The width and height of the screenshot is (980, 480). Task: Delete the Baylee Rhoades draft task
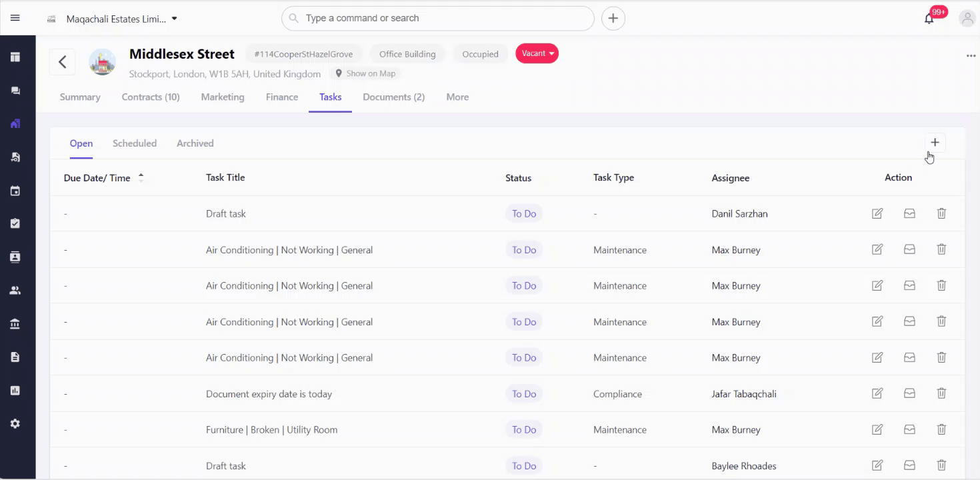[x=941, y=465]
